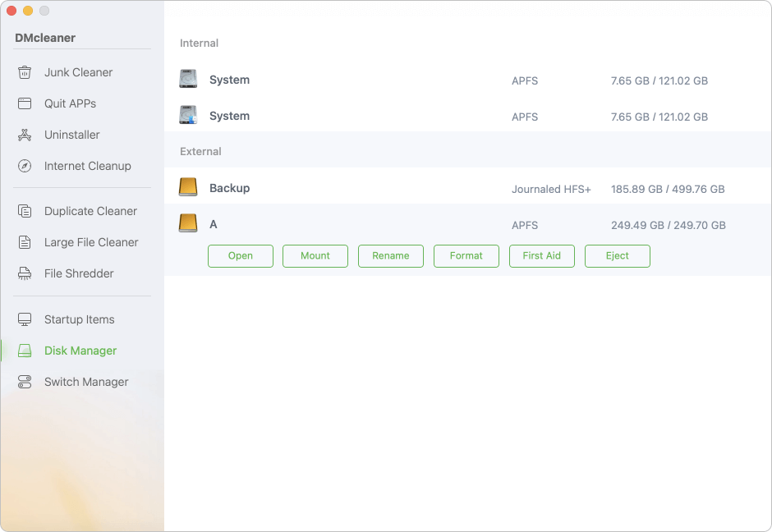Screen dimensions: 772x532
Task: Rename the drive named A
Action: [390, 255]
